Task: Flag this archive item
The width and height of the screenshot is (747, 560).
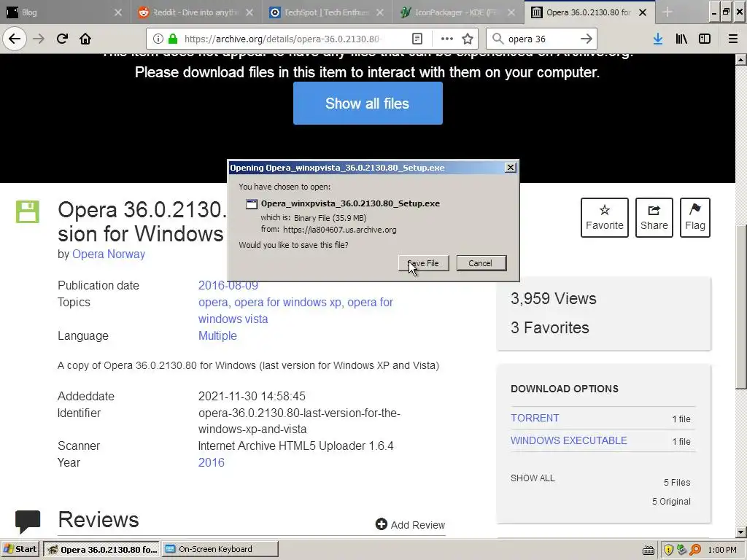Action: pyautogui.click(x=695, y=217)
